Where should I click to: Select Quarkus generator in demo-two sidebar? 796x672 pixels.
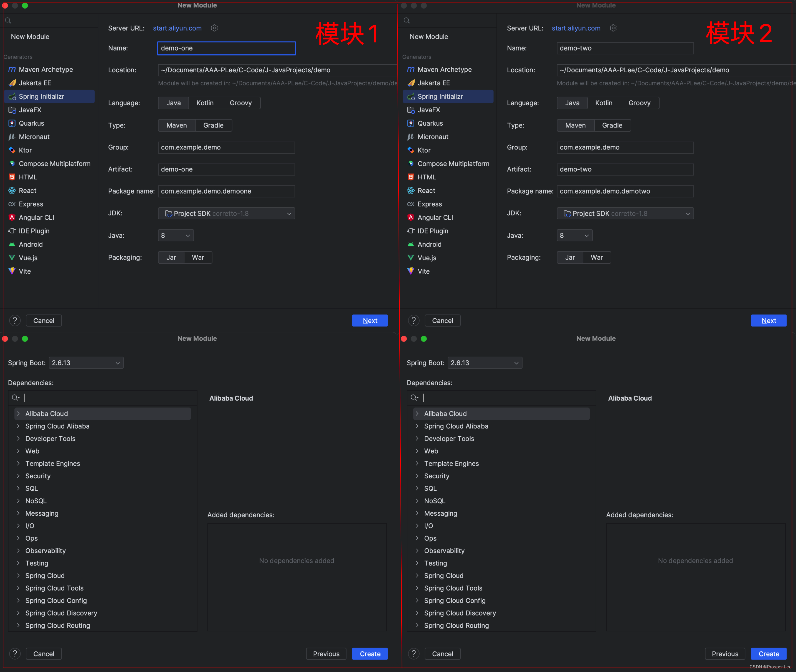click(x=448, y=123)
